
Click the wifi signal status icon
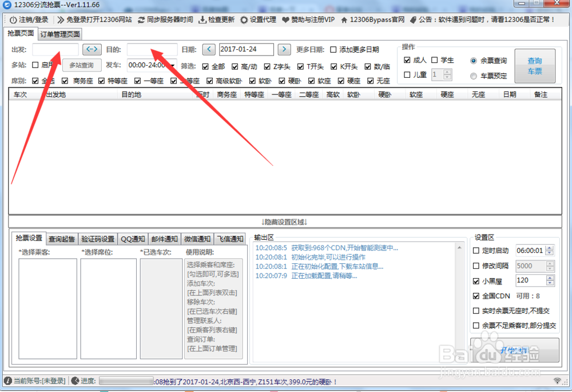tap(557, 381)
